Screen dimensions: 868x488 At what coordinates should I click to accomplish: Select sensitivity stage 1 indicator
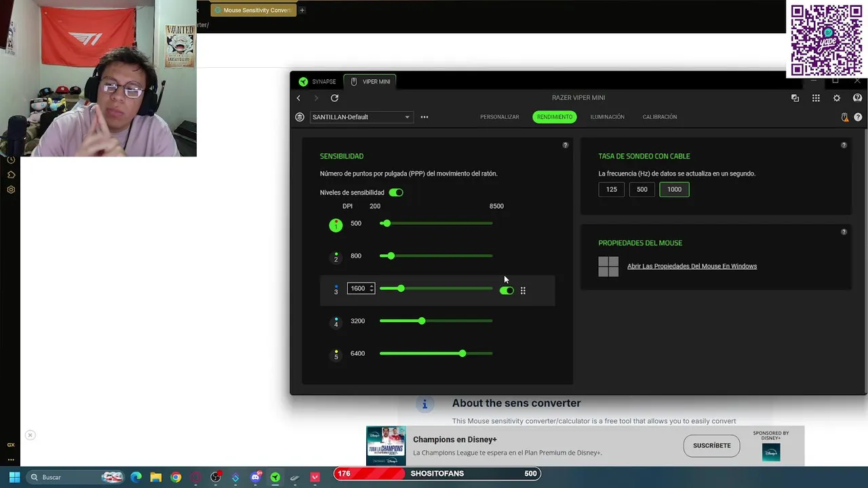336,225
